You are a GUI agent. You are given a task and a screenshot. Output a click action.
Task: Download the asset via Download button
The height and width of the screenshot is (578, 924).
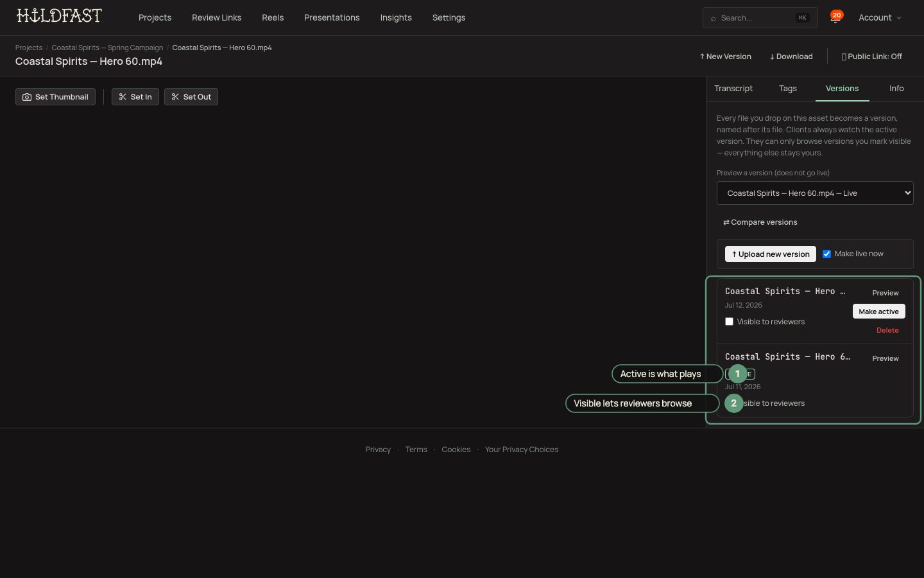(x=791, y=57)
